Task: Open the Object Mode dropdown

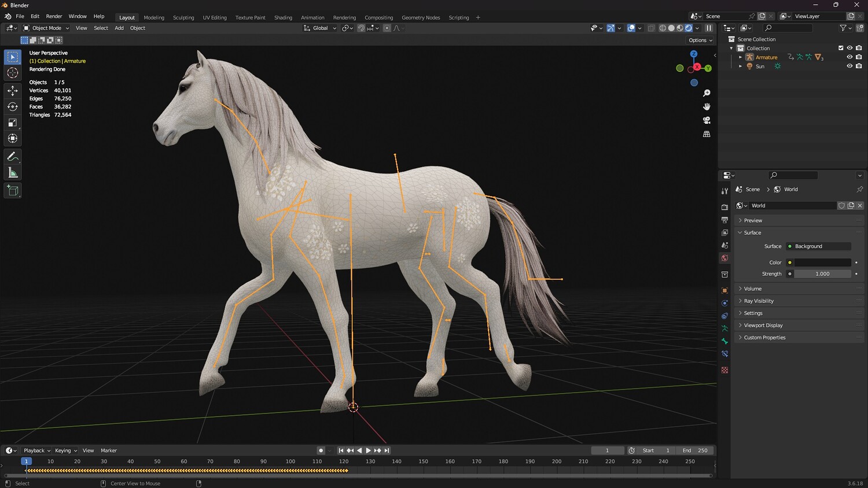Action: 46,28
